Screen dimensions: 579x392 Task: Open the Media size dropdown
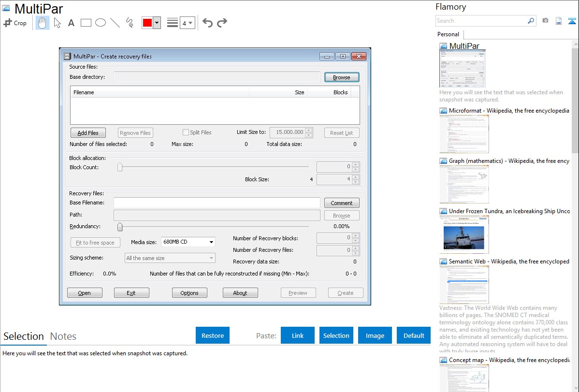[212, 242]
